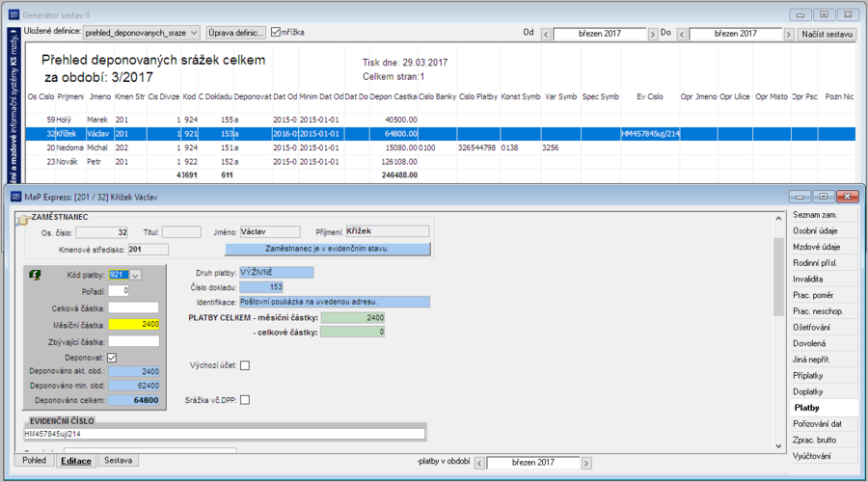Viewport: 868px width, 482px height.
Task: Click the MaP Express window title icon
Action: click(15, 197)
